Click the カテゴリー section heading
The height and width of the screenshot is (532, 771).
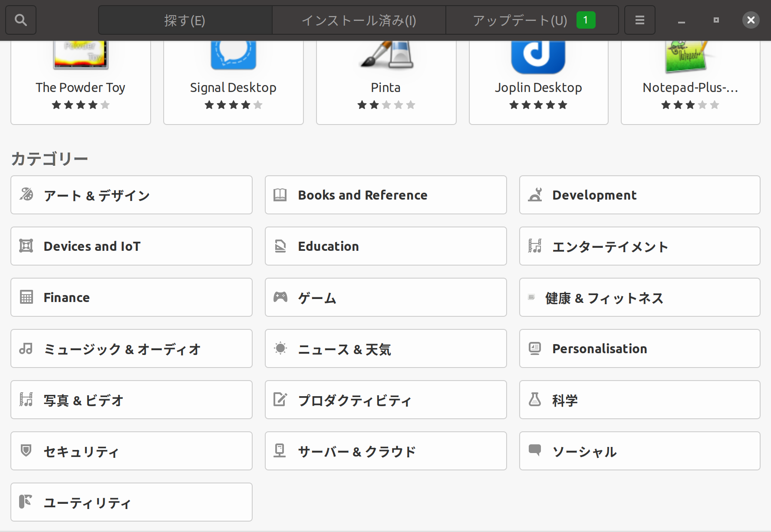pyautogui.click(x=49, y=159)
